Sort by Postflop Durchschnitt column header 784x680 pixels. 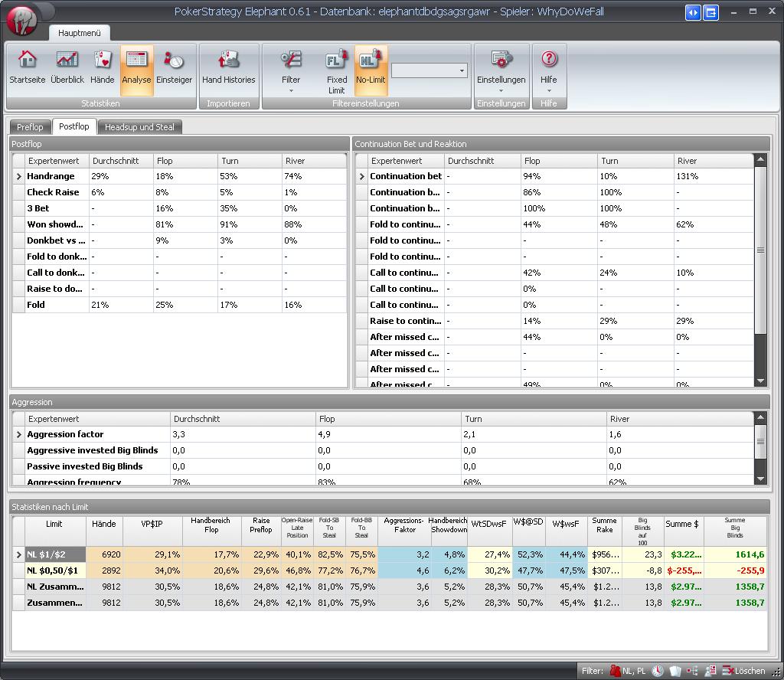pyautogui.click(x=121, y=161)
